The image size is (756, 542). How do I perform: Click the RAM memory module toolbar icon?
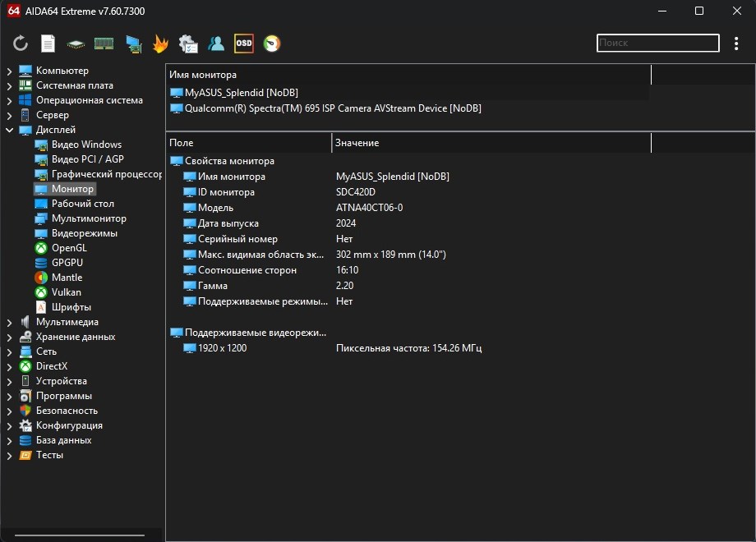tap(104, 44)
